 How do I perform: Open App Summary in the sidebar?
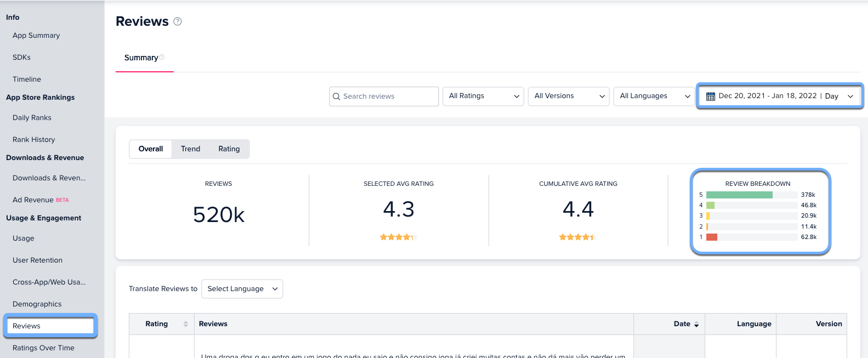tap(36, 35)
